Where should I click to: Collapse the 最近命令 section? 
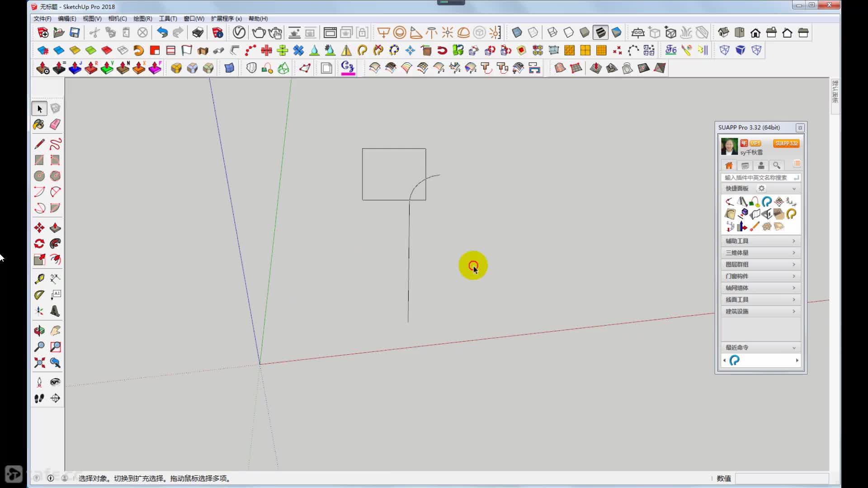coord(794,347)
